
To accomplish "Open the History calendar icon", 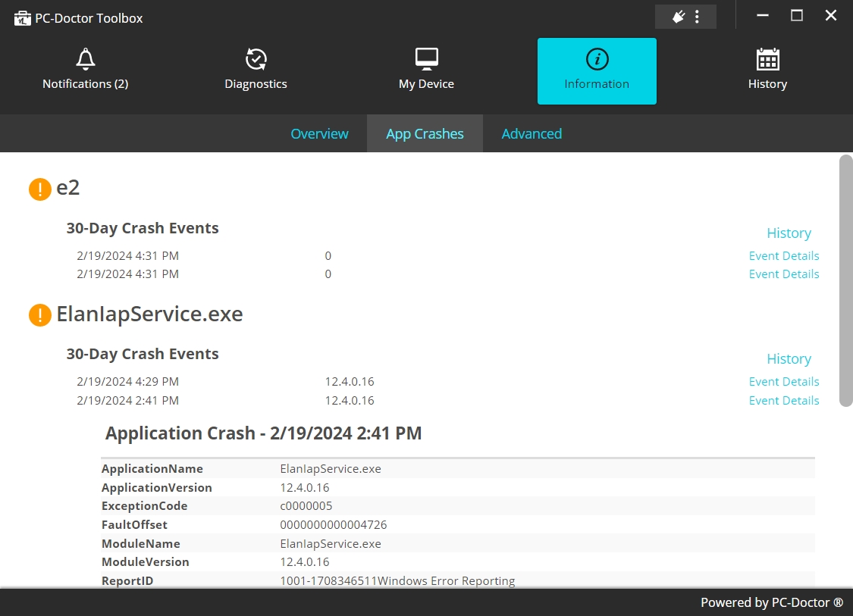I will coord(767,59).
